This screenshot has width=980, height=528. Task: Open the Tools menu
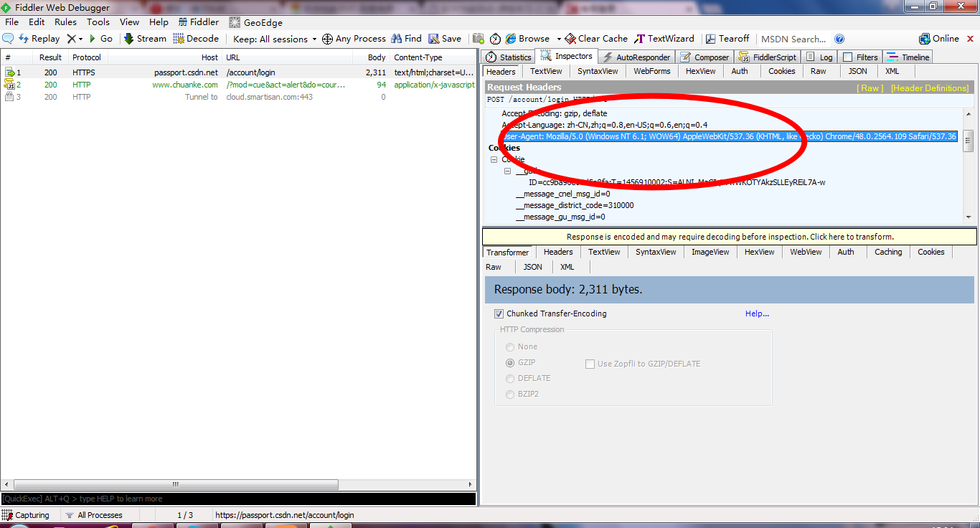click(x=98, y=22)
